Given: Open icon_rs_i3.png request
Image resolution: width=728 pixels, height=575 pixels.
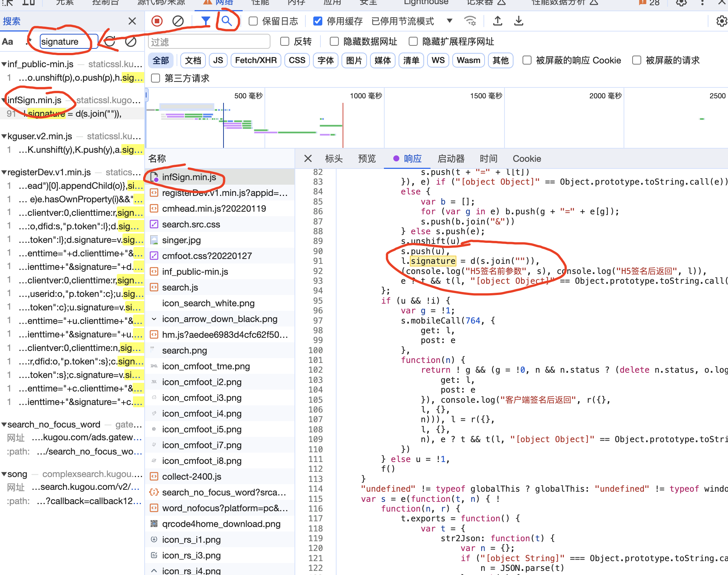Looking at the screenshot, I should (x=220, y=555).
